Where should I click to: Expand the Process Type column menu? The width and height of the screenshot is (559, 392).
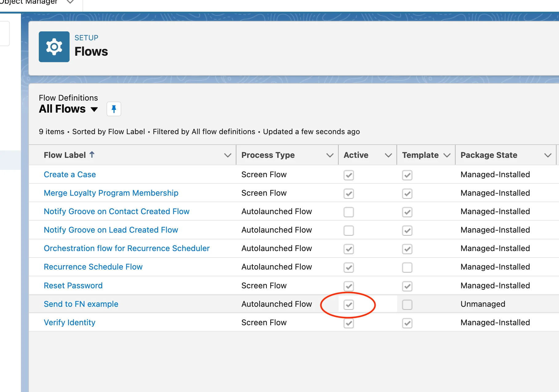tap(330, 155)
